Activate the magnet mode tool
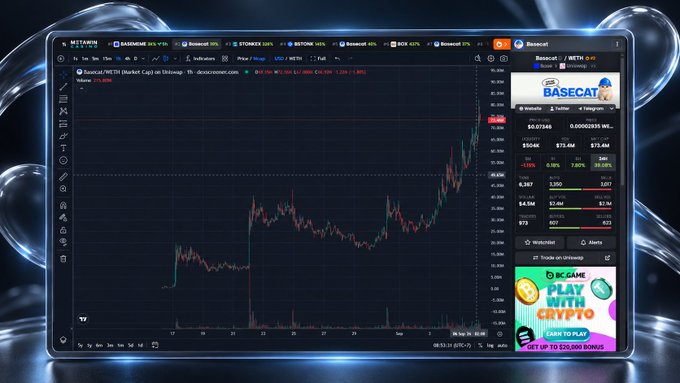Image resolution: width=680 pixels, height=383 pixels. (63, 205)
